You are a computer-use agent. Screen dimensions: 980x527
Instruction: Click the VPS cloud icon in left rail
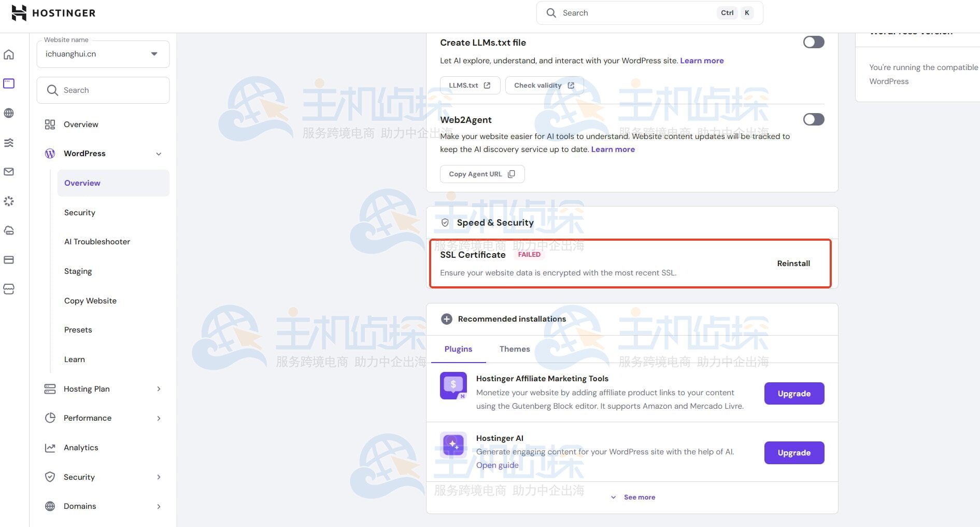click(x=9, y=230)
